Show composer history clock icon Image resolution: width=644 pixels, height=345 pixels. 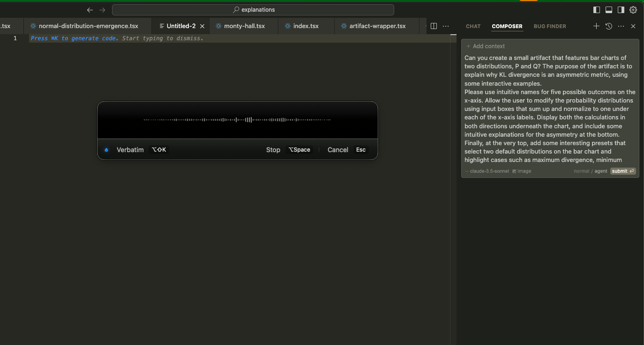[x=609, y=26]
